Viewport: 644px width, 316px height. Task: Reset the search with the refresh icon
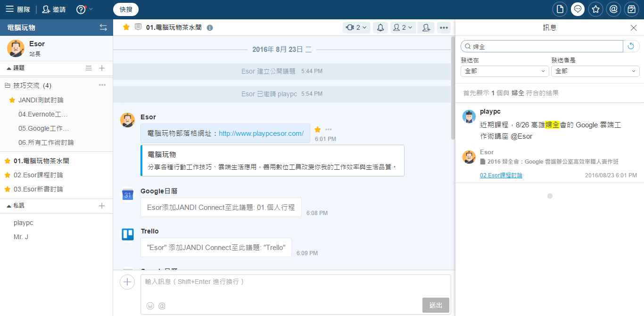631,46
